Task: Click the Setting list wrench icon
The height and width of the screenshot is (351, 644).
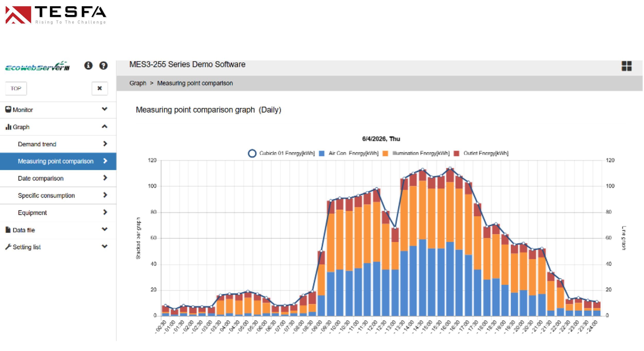Action: (8, 247)
